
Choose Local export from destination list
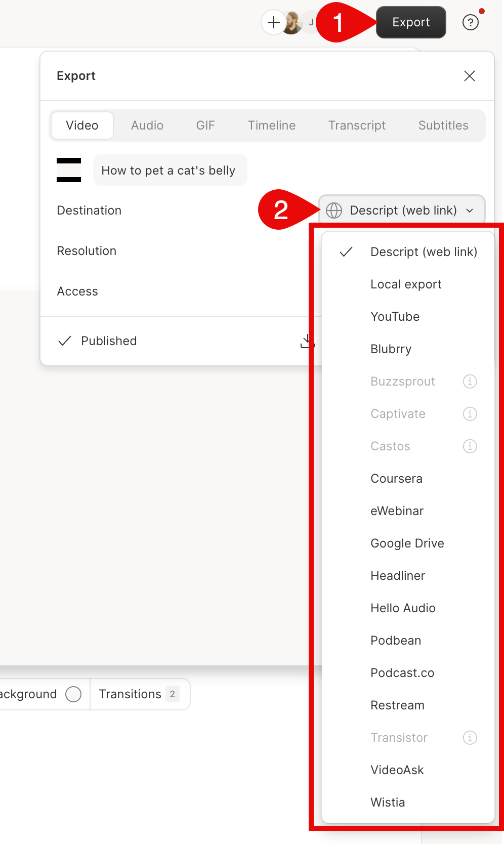[406, 284]
